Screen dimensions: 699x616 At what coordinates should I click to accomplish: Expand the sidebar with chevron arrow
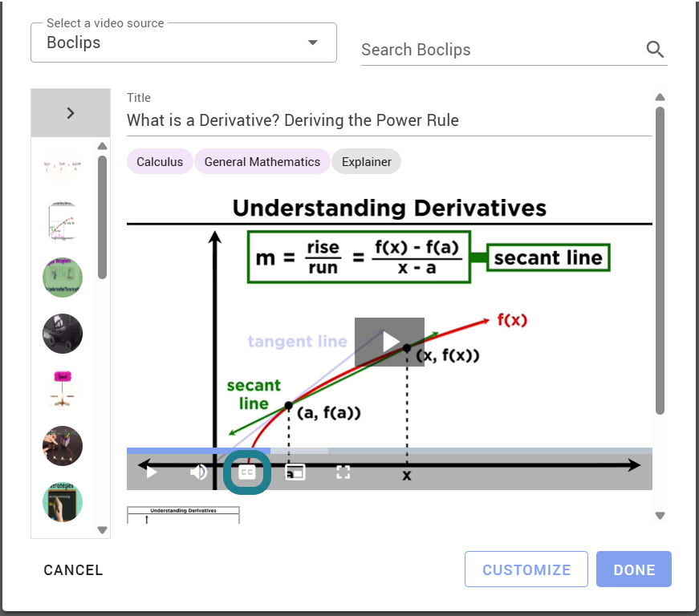pyautogui.click(x=71, y=112)
